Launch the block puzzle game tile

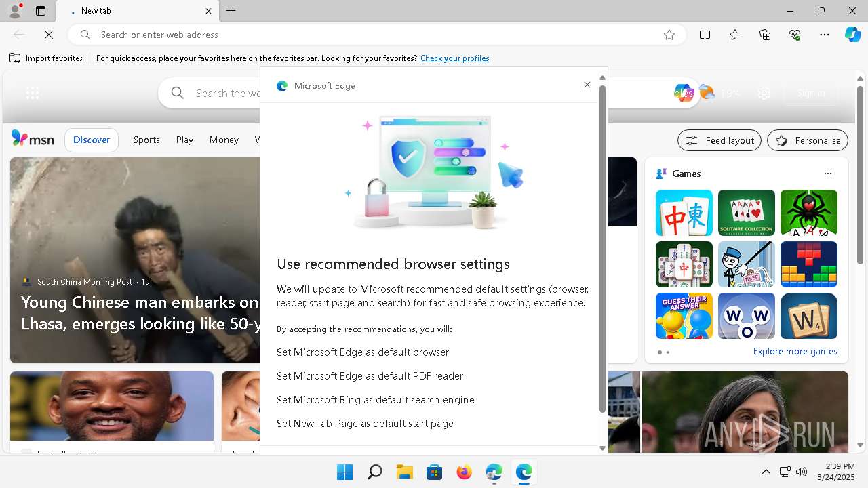coord(809,264)
